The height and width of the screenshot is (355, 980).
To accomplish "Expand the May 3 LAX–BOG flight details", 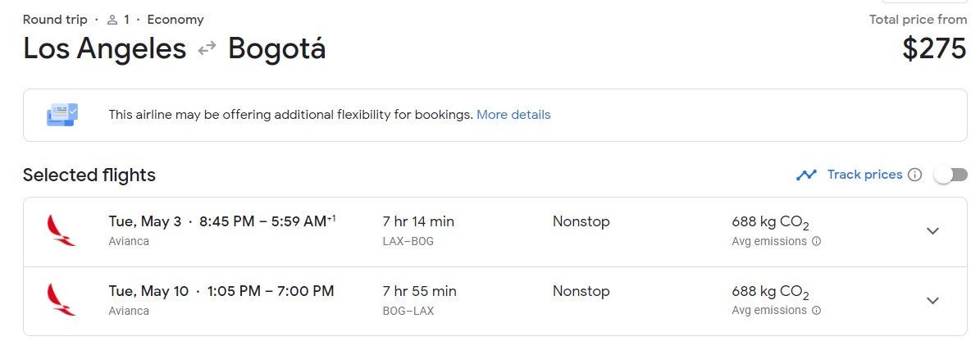I will pos(932,230).
